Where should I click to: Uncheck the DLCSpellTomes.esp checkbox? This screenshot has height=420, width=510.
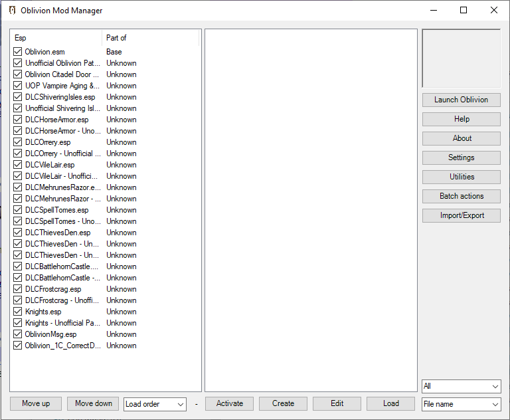point(17,210)
